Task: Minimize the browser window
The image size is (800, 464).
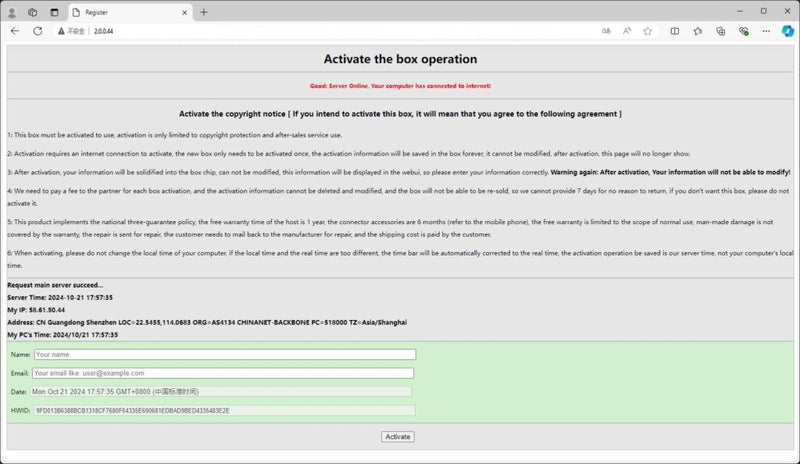Action: 740,11
